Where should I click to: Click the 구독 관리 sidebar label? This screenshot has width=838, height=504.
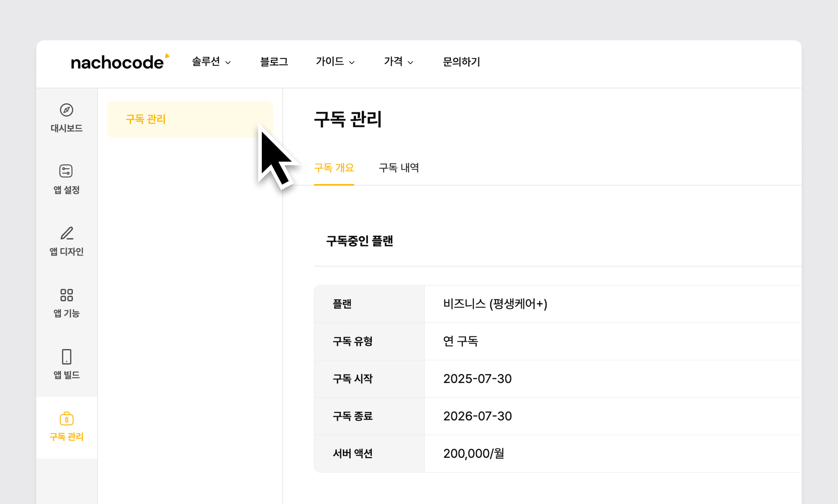coord(67,437)
